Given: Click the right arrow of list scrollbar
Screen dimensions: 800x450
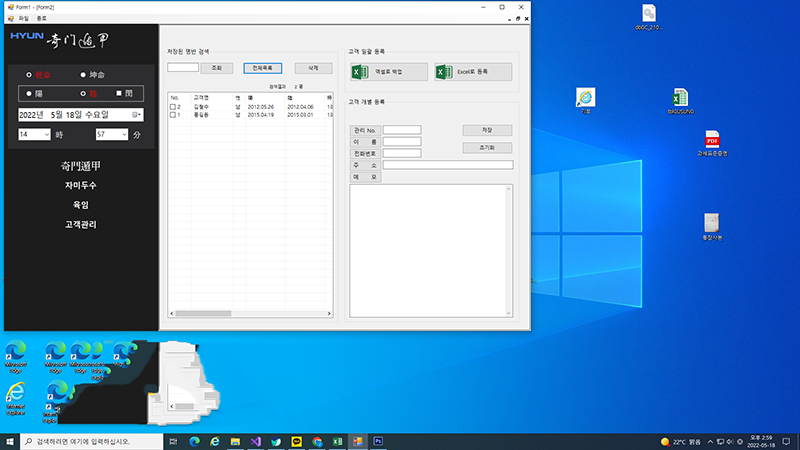Looking at the screenshot, I should (329, 314).
